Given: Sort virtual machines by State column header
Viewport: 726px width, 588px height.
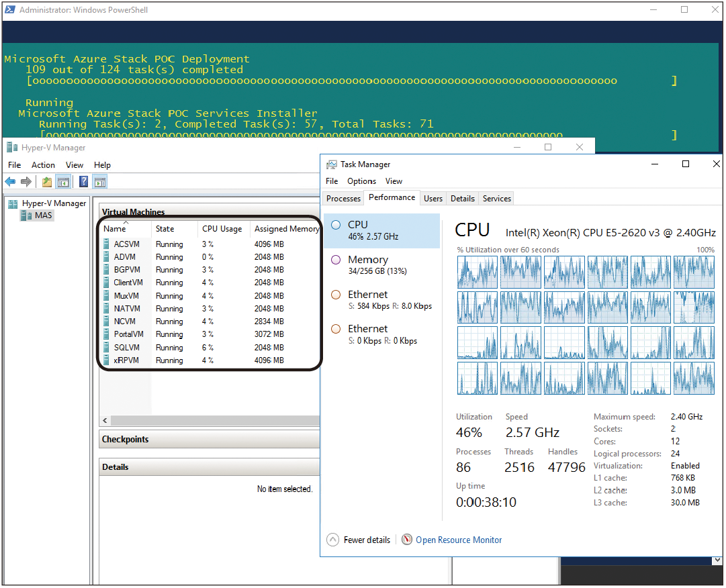Looking at the screenshot, I should click(x=175, y=229).
